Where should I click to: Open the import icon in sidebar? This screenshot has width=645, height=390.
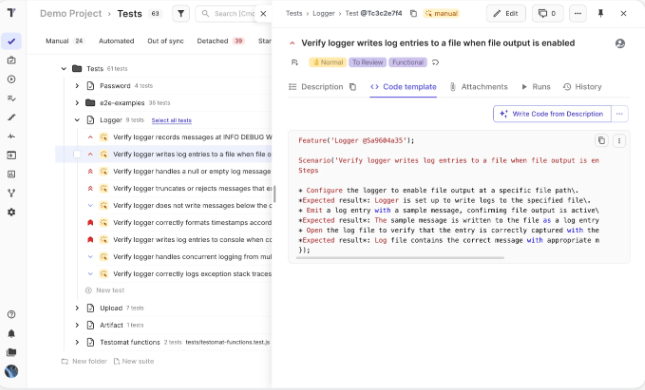[12, 155]
